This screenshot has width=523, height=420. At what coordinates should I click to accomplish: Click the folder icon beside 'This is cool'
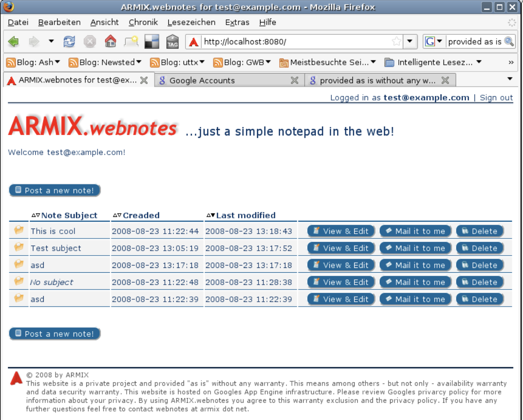[x=18, y=229]
